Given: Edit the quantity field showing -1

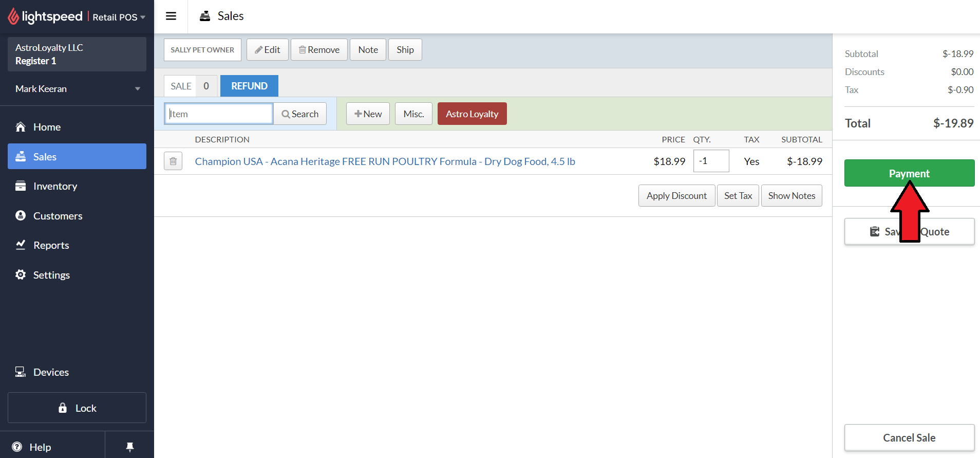Looking at the screenshot, I should pyautogui.click(x=711, y=161).
